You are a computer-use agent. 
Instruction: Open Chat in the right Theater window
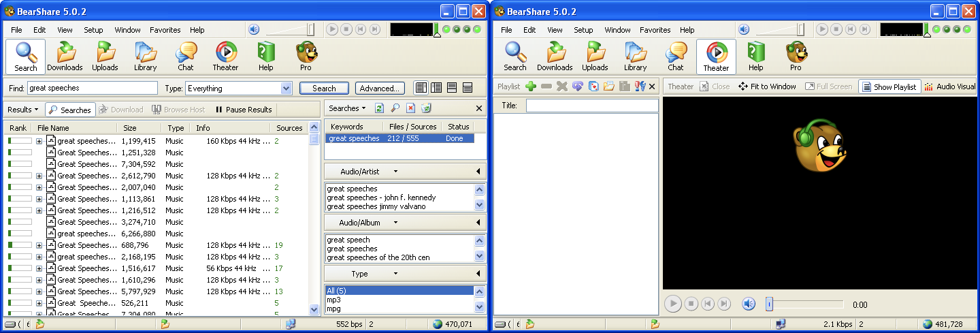coord(676,57)
